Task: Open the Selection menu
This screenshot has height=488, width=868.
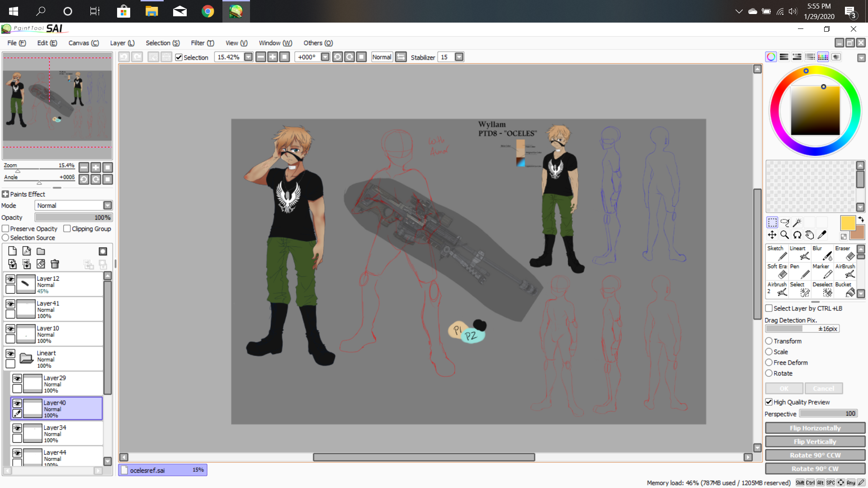Action: [x=163, y=43]
